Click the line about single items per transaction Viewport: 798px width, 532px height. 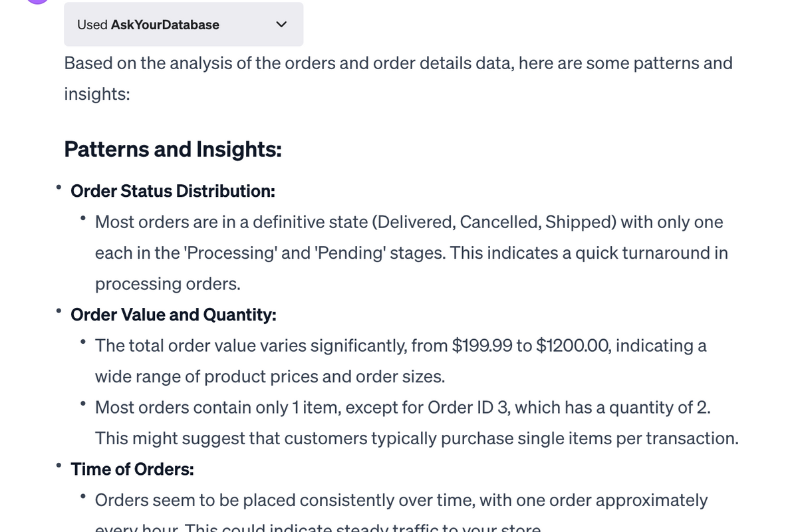click(417, 438)
